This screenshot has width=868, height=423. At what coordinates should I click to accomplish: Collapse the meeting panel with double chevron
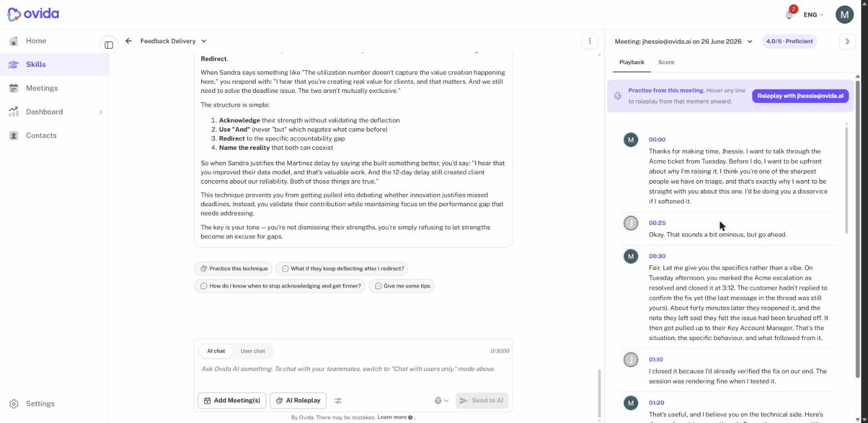point(847,41)
